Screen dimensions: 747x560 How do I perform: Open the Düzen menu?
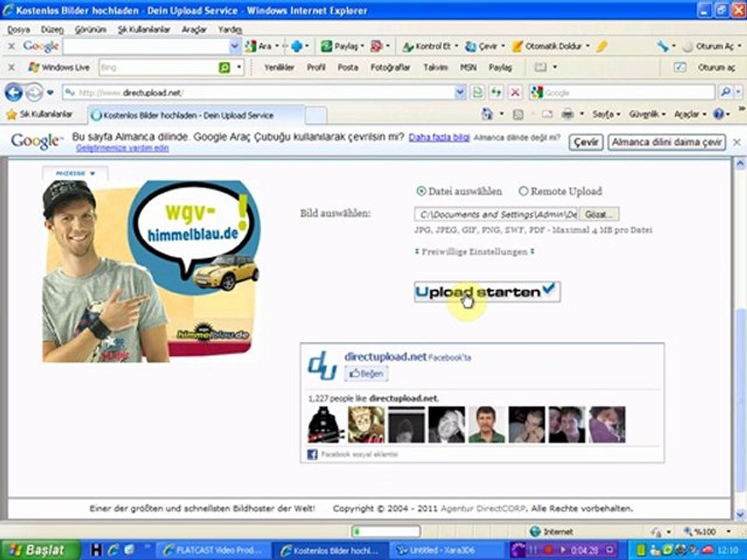click(52, 30)
